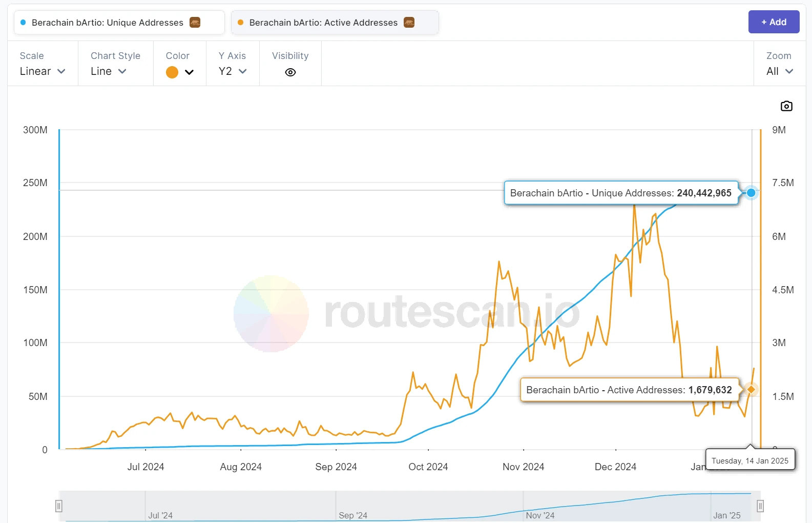Select the Active Addresses series tab
The height and width of the screenshot is (523, 812).
(x=335, y=23)
